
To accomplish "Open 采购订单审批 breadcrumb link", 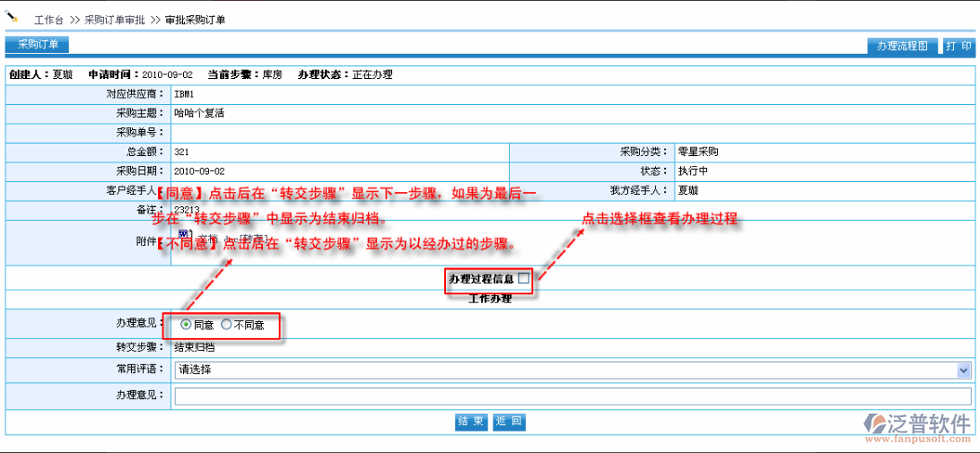I will coord(114,20).
